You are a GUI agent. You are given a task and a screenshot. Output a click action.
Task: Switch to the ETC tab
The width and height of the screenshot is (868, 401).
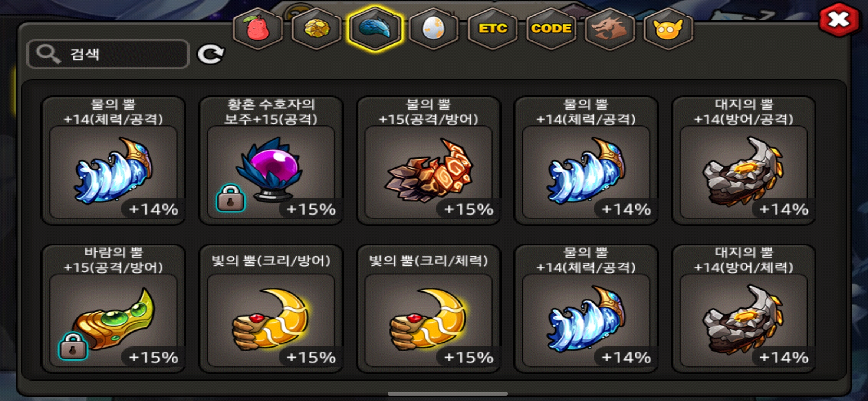pos(492,29)
